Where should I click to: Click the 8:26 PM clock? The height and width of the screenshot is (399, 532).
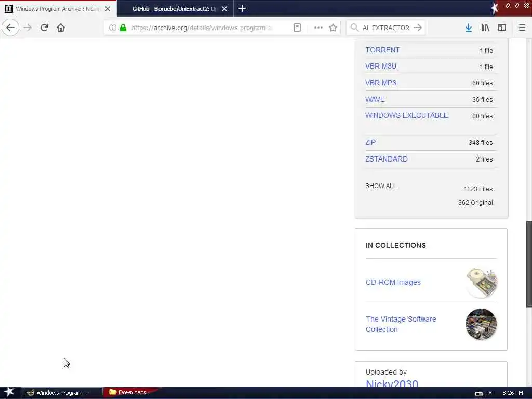[x=512, y=393]
